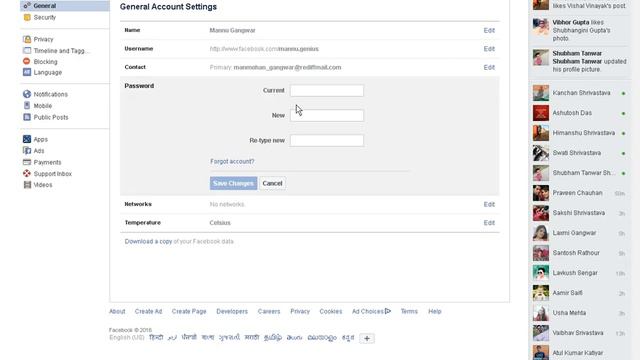Click the Public Posts icon

click(x=27, y=117)
